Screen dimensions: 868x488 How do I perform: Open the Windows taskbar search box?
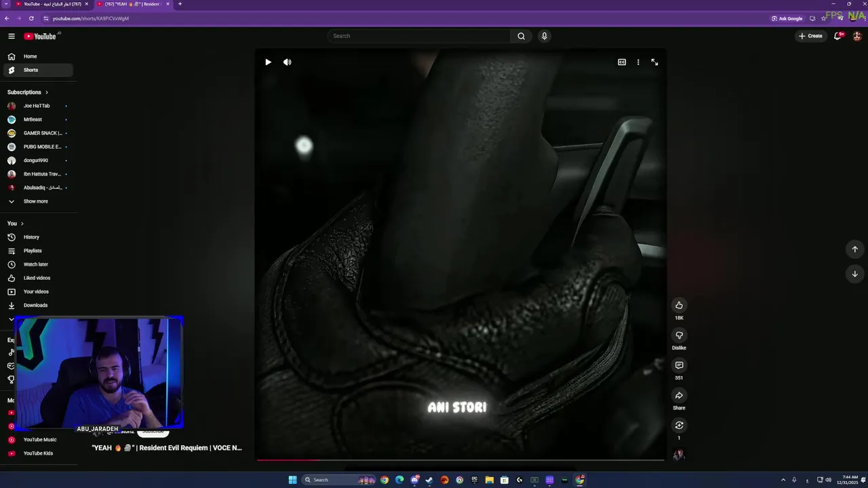pyautogui.click(x=339, y=480)
